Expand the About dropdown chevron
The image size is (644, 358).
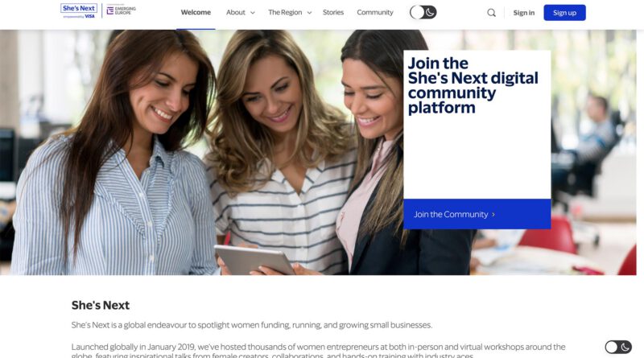tap(253, 13)
